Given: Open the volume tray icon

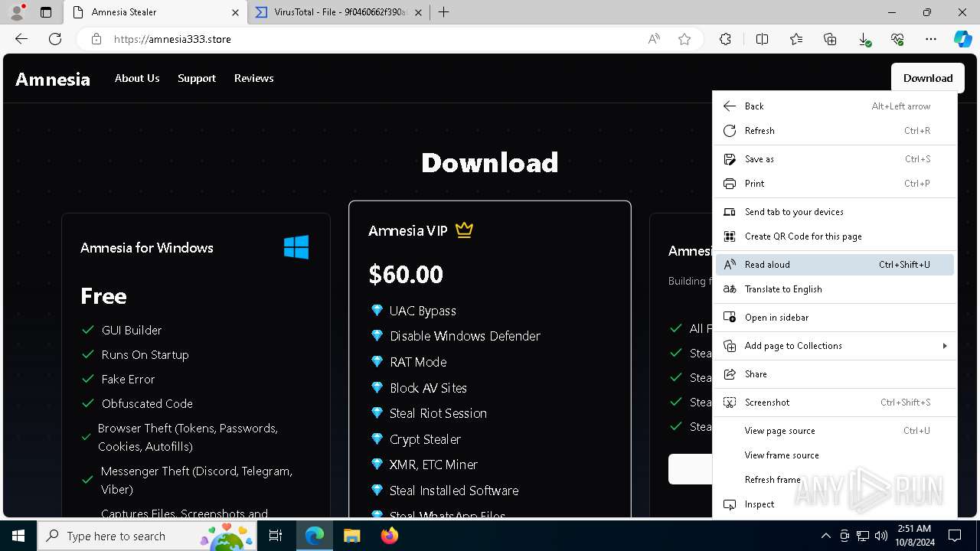Looking at the screenshot, I should (881, 536).
